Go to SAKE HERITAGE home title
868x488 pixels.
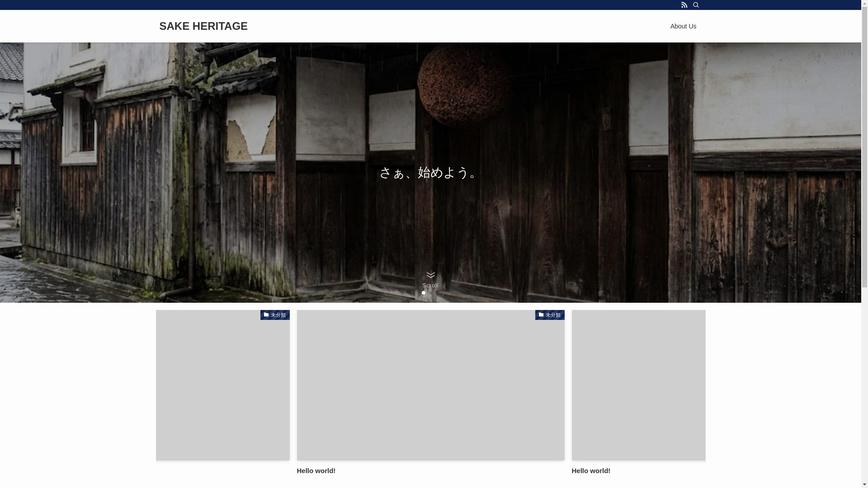(x=203, y=26)
